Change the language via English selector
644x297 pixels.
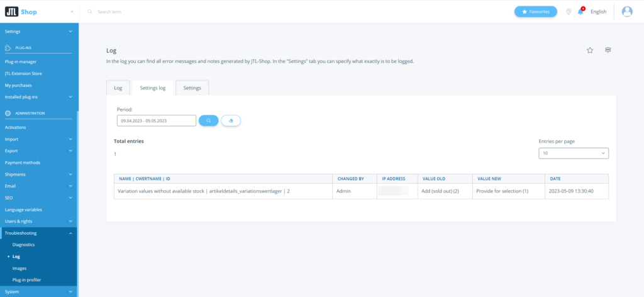[598, 11]
